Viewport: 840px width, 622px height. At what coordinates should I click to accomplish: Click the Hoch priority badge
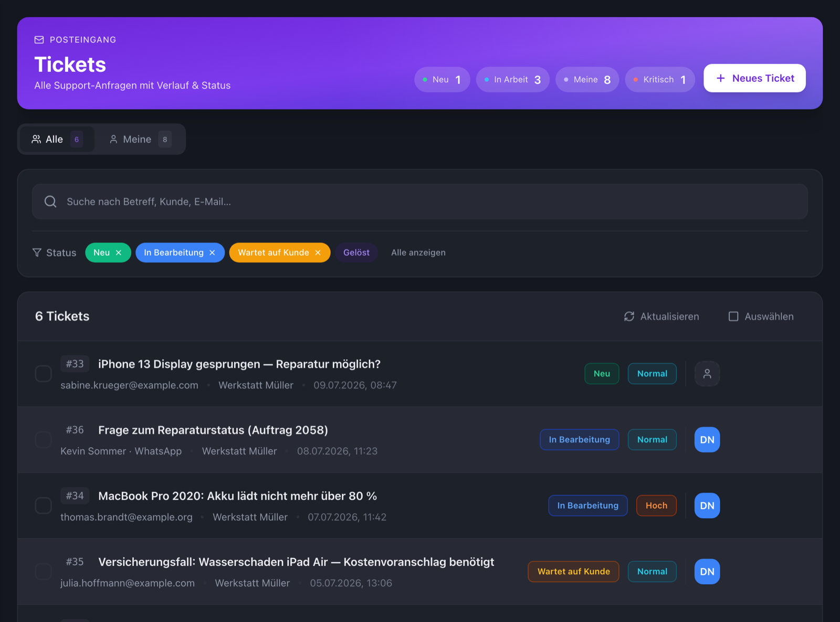pos(656,505)
